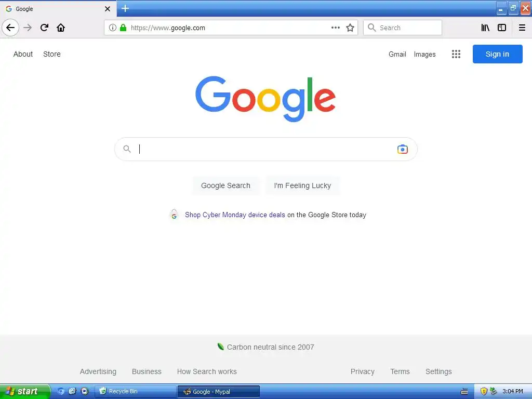The height and width of the screenshot is (399, 532).
Task: Click the security shield tray icon
Action: coord(484,391)
